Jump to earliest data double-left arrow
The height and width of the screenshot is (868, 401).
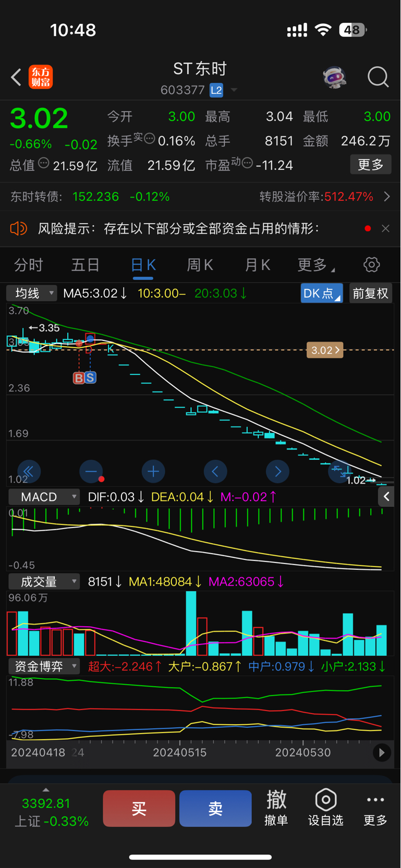(29, 472)
